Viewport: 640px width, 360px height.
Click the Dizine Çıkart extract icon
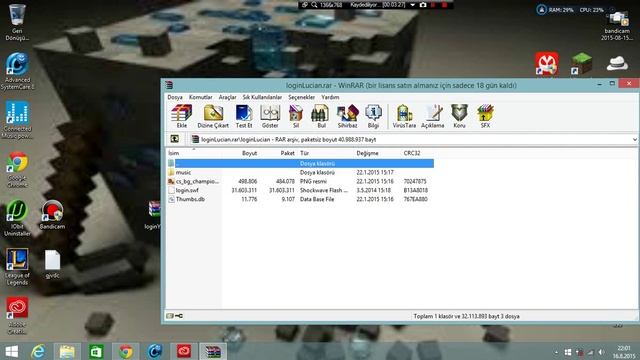(x=213, y=116)
